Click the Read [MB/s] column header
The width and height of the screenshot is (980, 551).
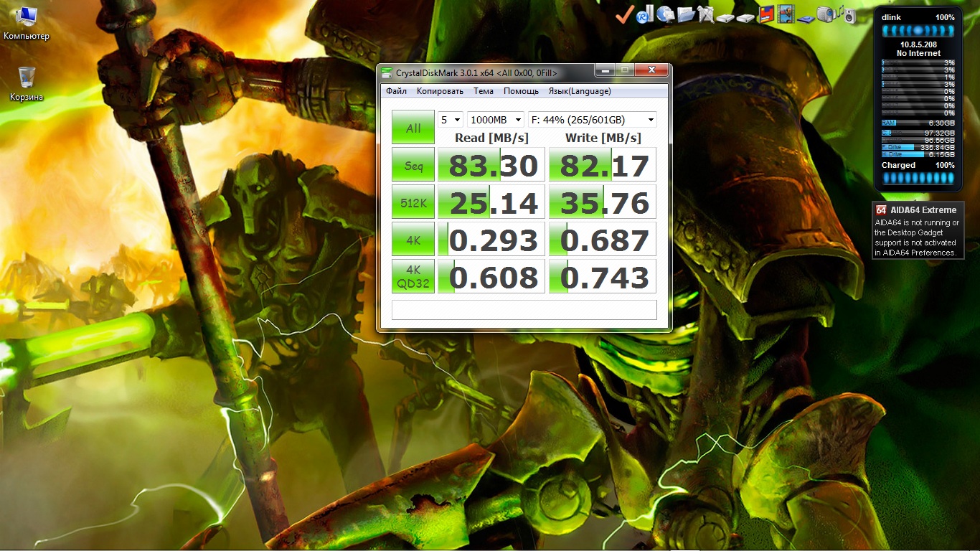click(x=491, y=138)
